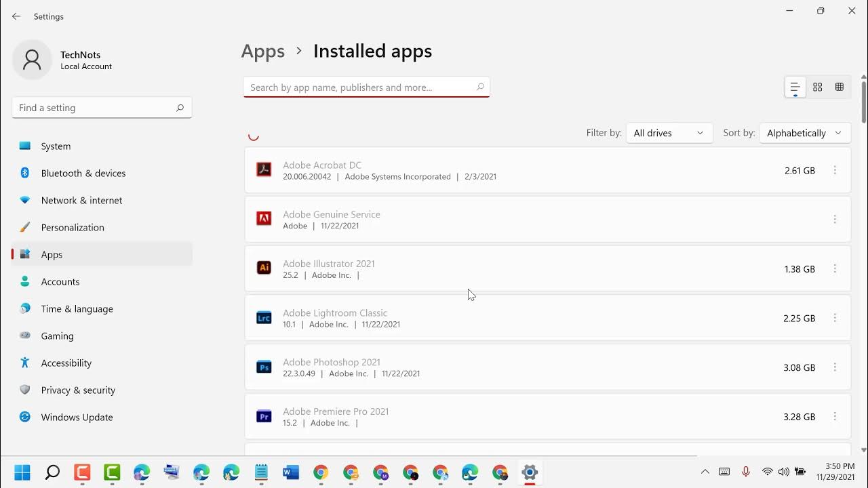868x488 pixels.
Task: Click the Adobe Genuine Service name text
Action: tap(332, 214)
